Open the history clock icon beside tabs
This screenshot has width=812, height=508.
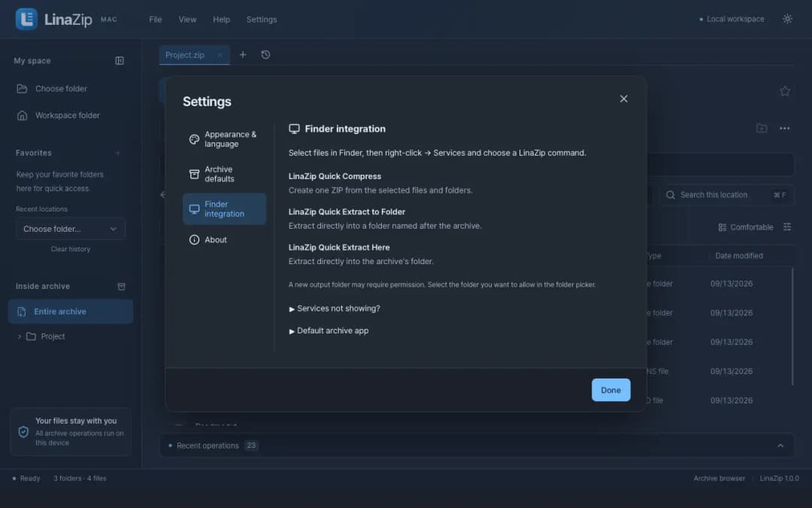(265, 54)
